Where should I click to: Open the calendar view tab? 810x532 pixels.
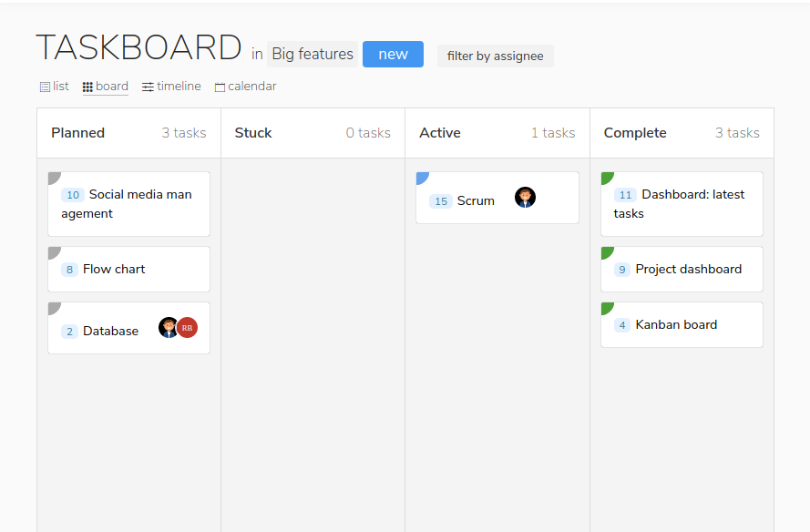point(245,87)
